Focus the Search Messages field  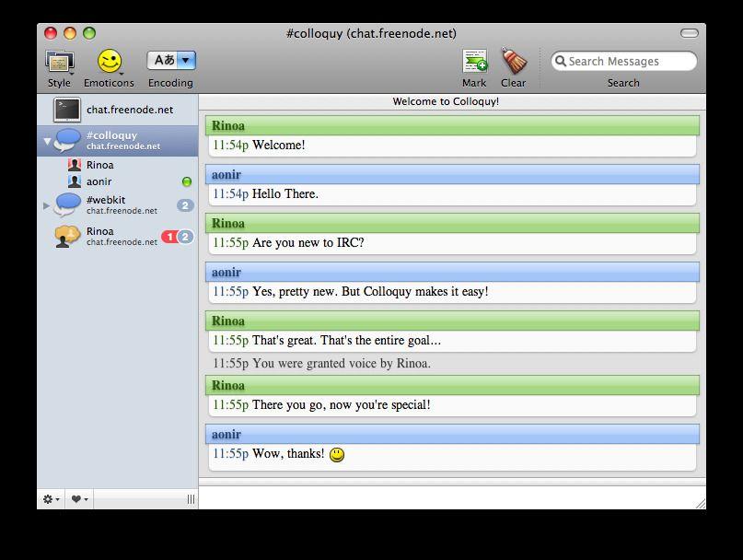coord(623,61)
